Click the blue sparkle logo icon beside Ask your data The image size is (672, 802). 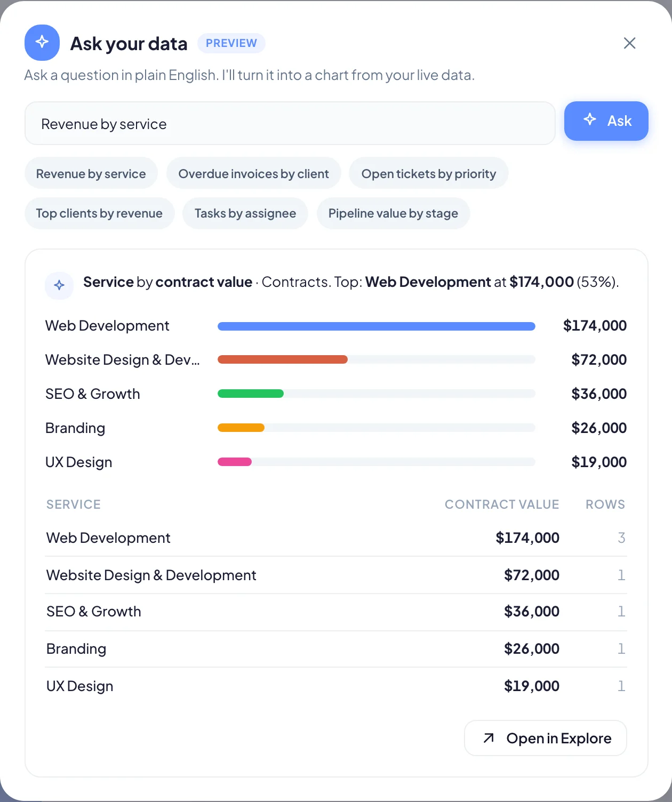[42, 43]
